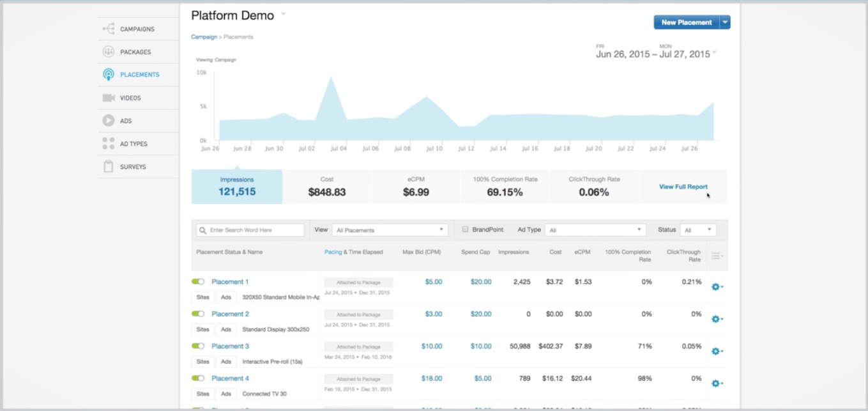Viewport: 868px width, 411px height.
Task: Select the eCPM metric tab
Action: pyautogui.click(x=416, y=187)
